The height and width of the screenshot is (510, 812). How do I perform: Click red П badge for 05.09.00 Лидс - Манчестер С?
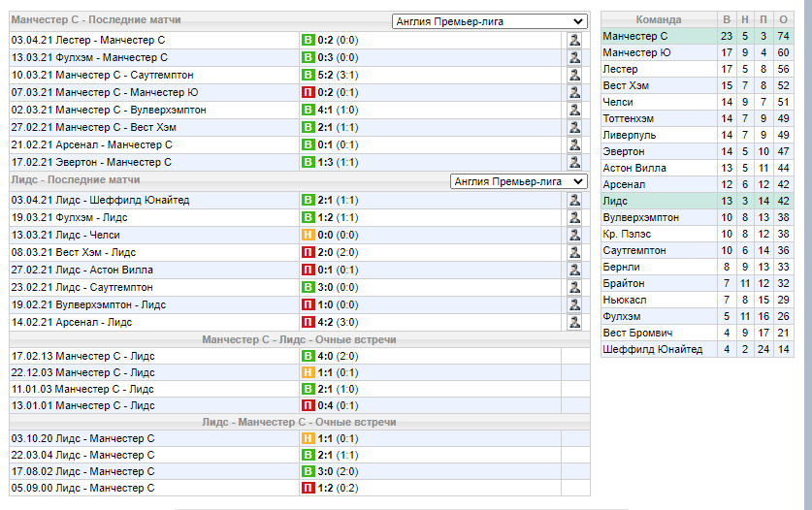coord(309,488)
